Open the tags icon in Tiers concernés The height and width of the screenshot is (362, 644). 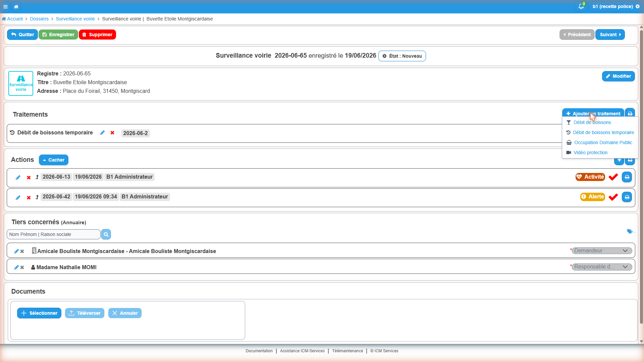click(x=630, y=231)
